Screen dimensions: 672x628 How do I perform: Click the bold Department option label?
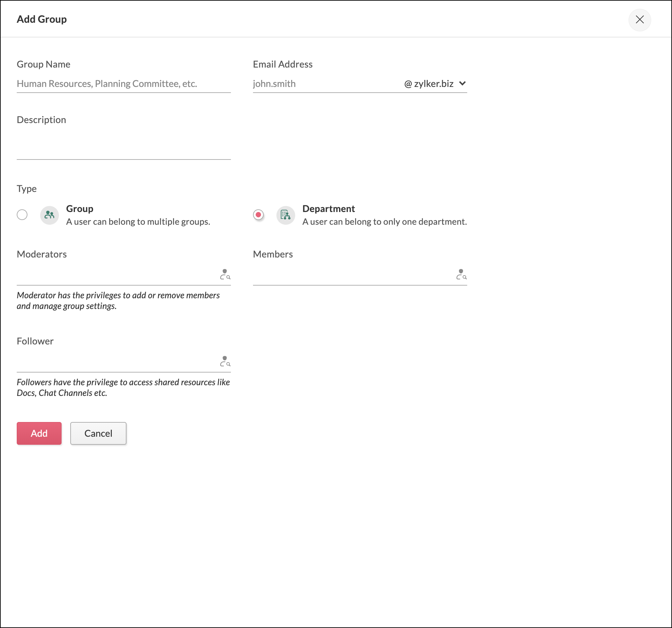click(x=328, y=209)
